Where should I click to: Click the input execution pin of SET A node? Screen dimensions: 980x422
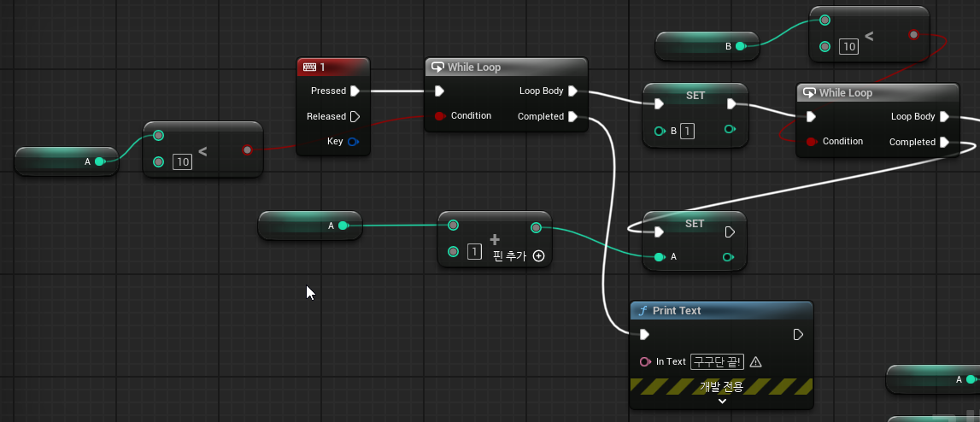(659, 232)
